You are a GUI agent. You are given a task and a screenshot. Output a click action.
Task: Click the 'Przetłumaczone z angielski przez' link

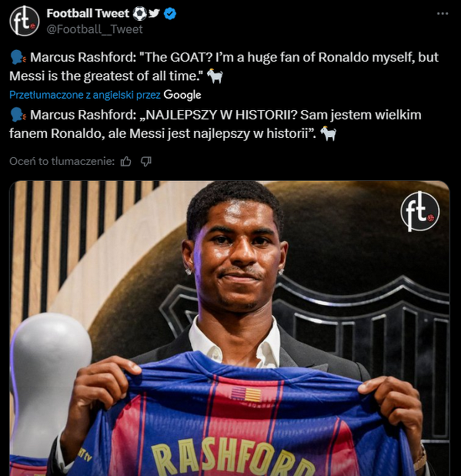(85, 95)
